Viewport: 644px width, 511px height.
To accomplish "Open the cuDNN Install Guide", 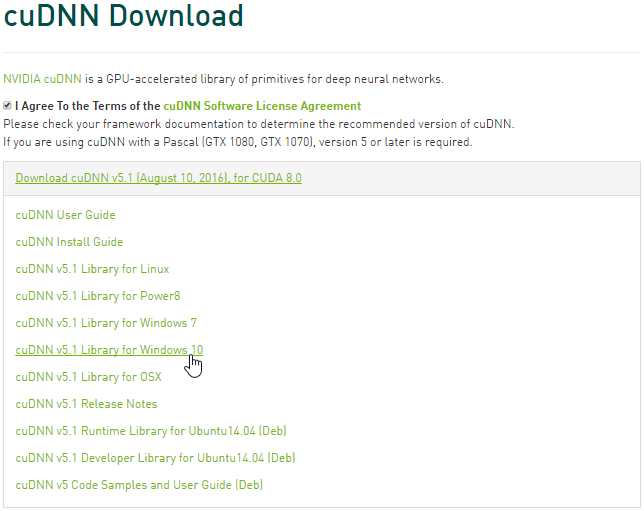I will point(69,242).
